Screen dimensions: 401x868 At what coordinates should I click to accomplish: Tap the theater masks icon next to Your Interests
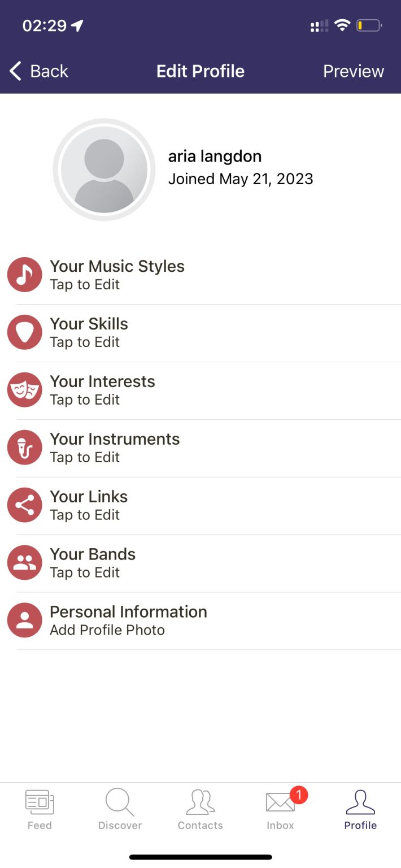pos(24,390)
